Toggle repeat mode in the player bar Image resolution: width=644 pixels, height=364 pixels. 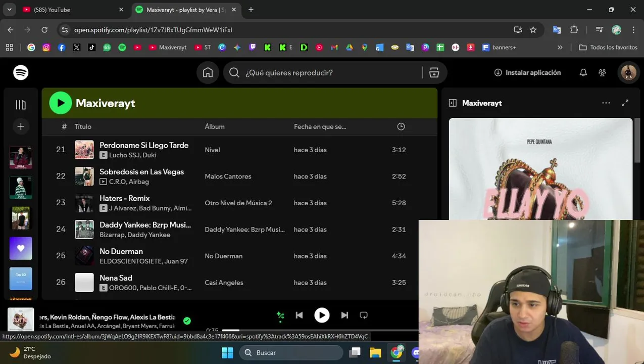click(364, 315)
